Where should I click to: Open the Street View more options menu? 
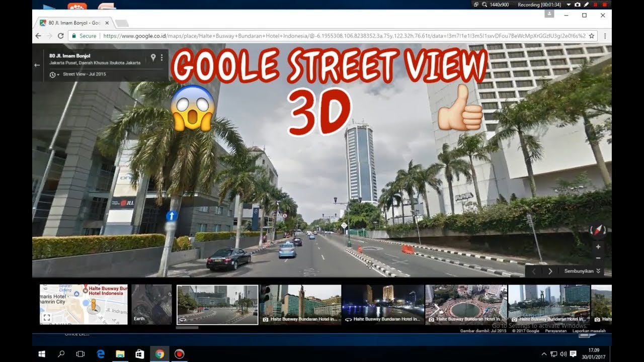click(162, 57)
